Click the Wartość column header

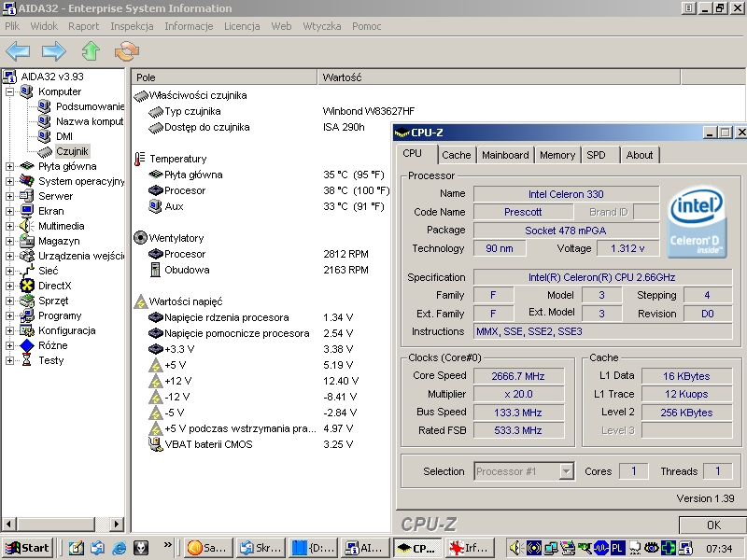(342, 77)
